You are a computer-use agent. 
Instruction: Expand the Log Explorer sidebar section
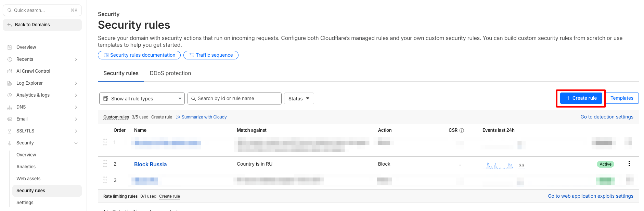click(76, 83)
